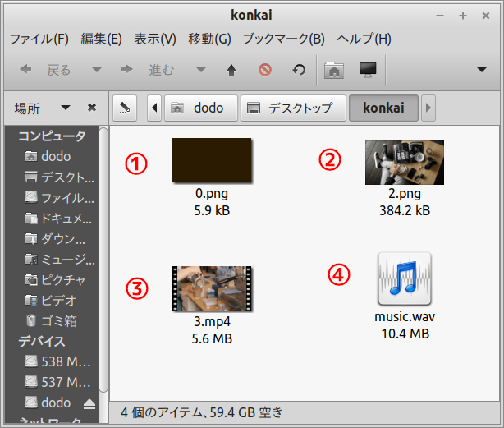The height and width of the screenshot is (428, 504).
Task: Toggle location entry with the pencil icon
Action: (124, 108)
